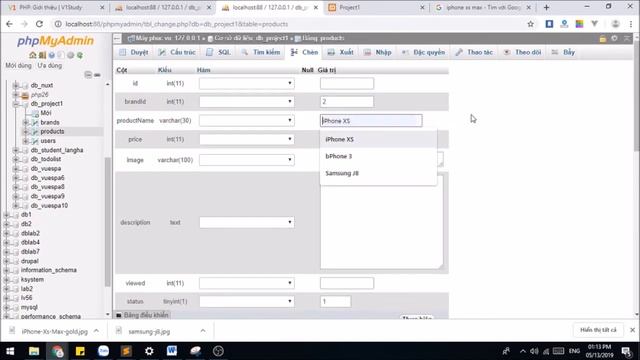Open function dropdown for price column
Image resolution: width=640 pixels, height=360 pixels.
pos(247,139)
